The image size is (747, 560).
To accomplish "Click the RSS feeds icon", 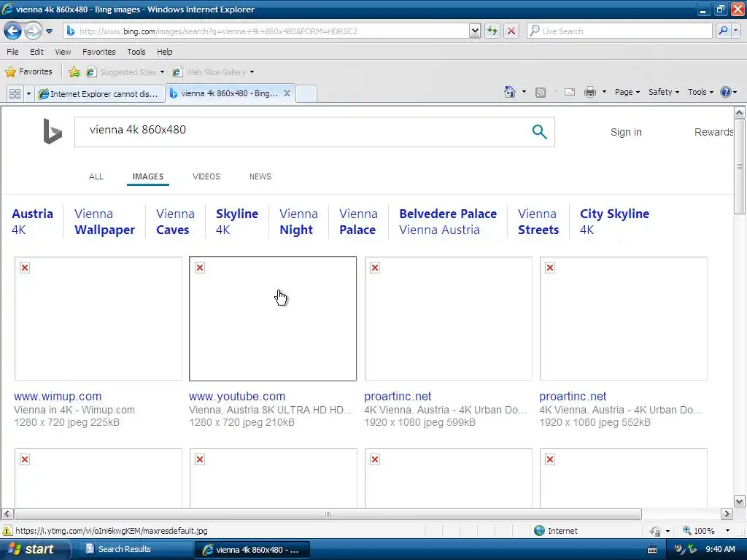I will (x=541, y=93).
